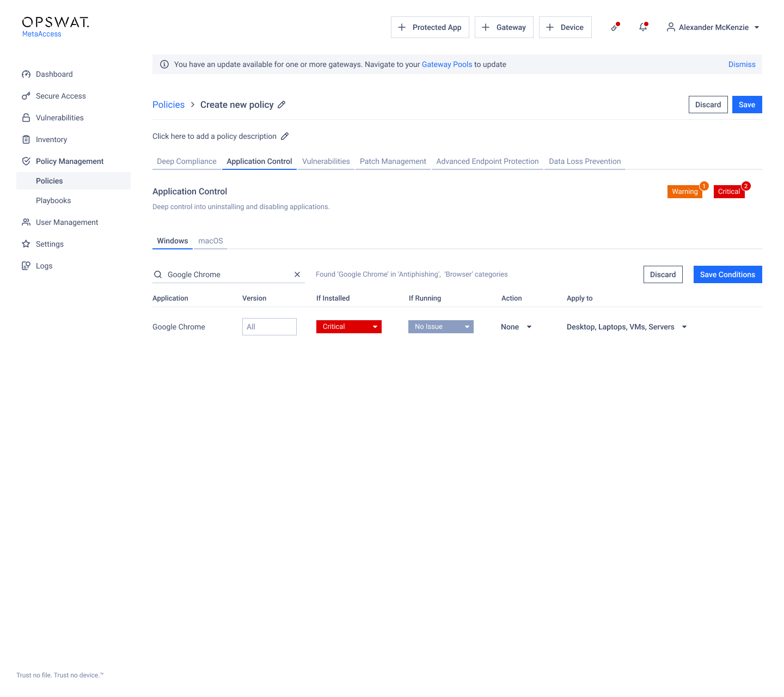Click the User Management people icon
Screen dimensions: 784x697
click(26, 222)
